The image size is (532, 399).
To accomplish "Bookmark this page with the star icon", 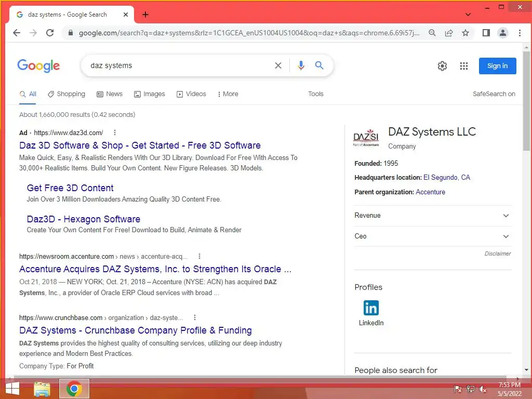I will [x=465, y=33].
